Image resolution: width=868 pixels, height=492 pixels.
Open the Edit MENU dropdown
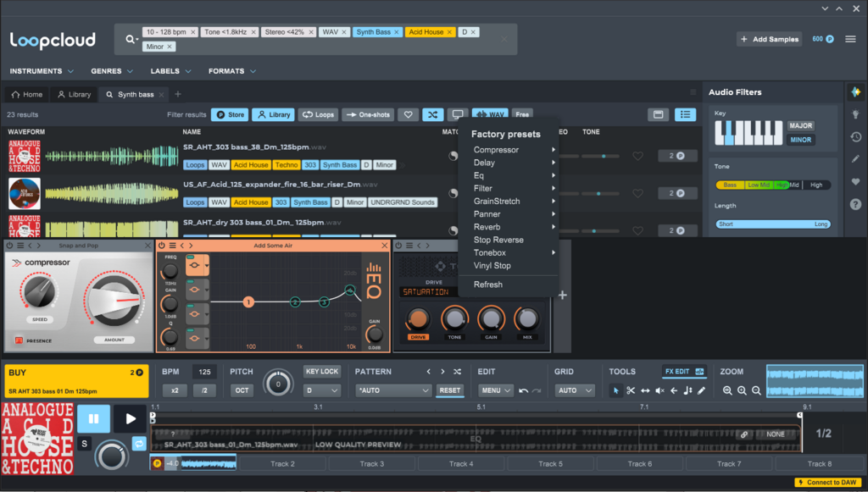click(x=495, y=390)
